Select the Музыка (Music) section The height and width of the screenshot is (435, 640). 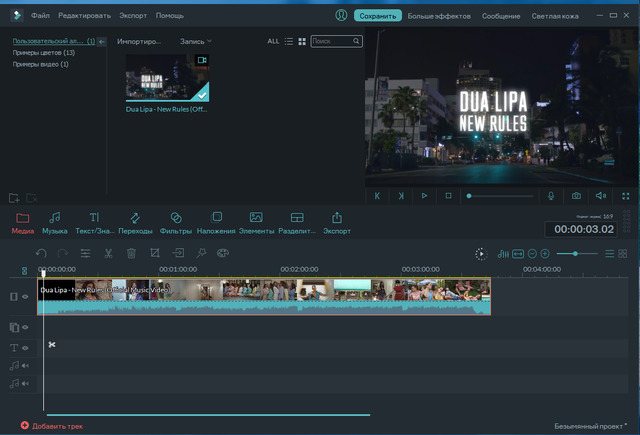(x=55, y=222)
